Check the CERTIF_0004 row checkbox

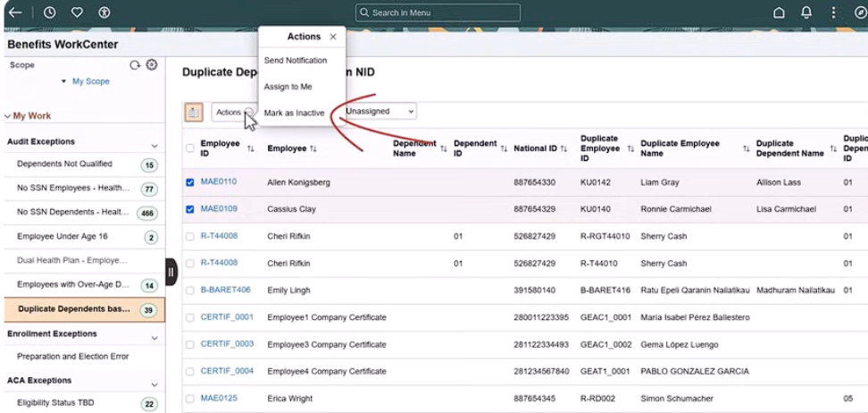(x=190, y=371)
